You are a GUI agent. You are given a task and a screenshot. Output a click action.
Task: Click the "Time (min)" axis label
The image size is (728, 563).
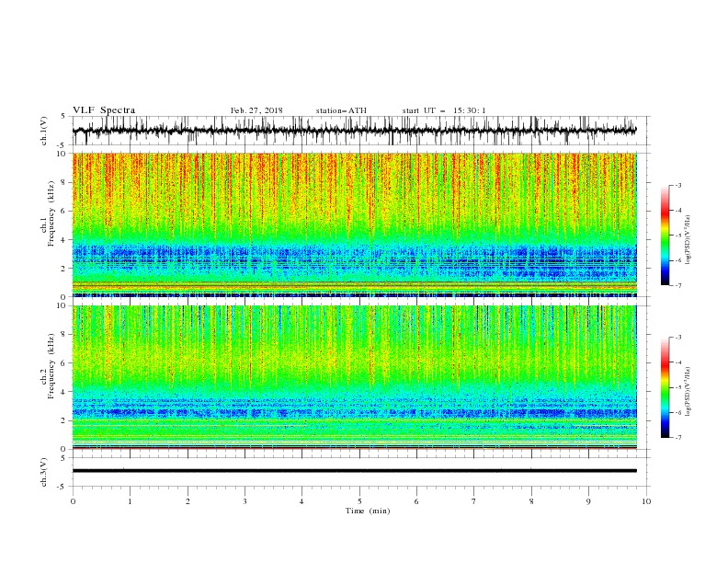(368, 511)
